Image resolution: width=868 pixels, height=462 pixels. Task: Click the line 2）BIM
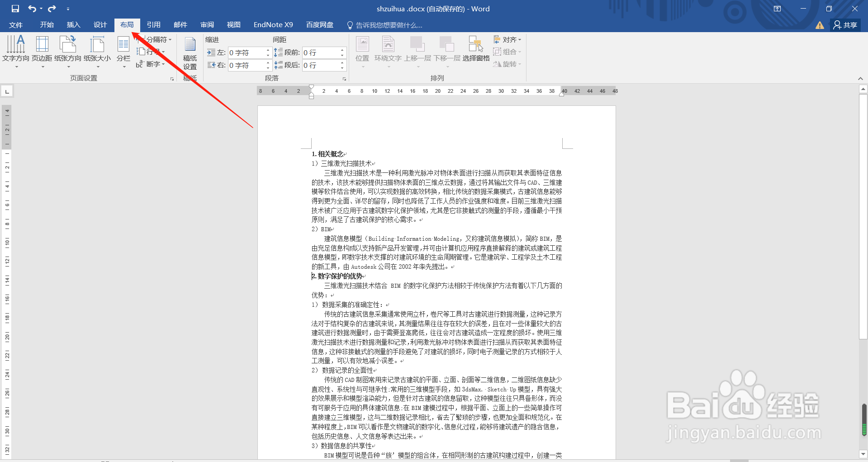pyautogui.click(x=321, y=229)
